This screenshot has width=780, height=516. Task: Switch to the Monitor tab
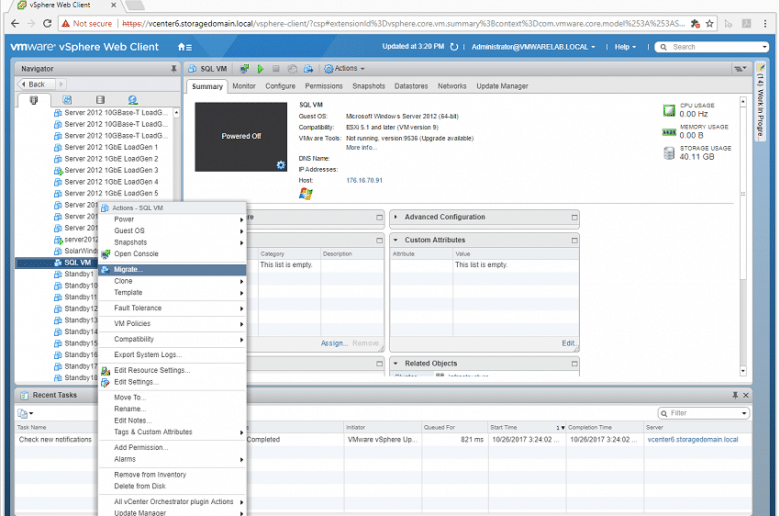tap(244, 86)
